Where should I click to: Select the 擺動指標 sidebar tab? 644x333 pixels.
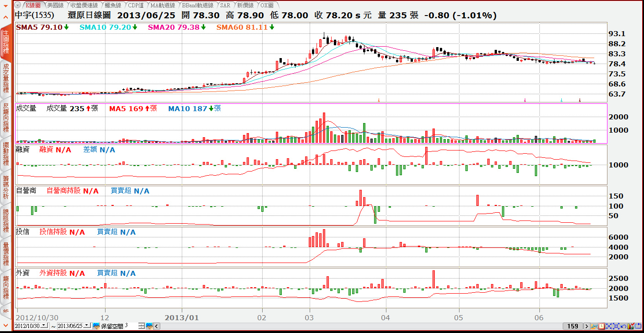6,154
